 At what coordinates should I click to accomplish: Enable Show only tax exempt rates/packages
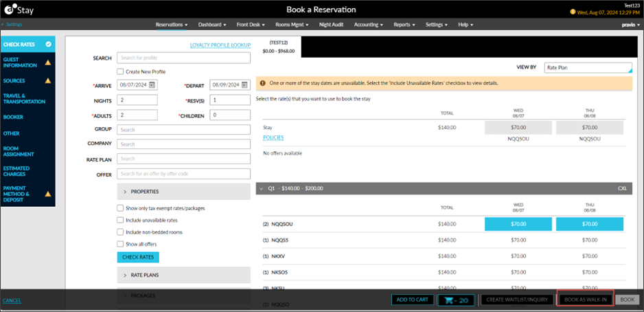[120, 208]
